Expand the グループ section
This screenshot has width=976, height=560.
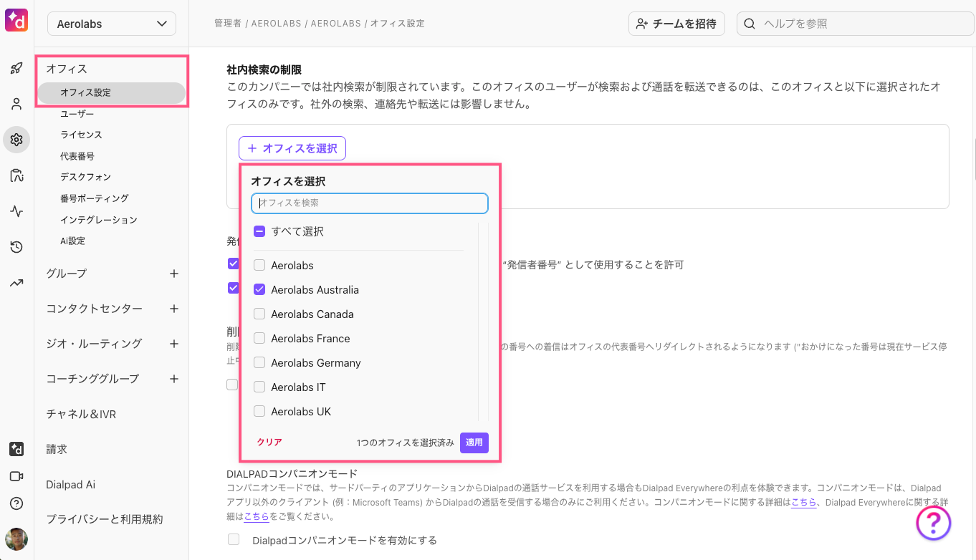coord(66,274)
